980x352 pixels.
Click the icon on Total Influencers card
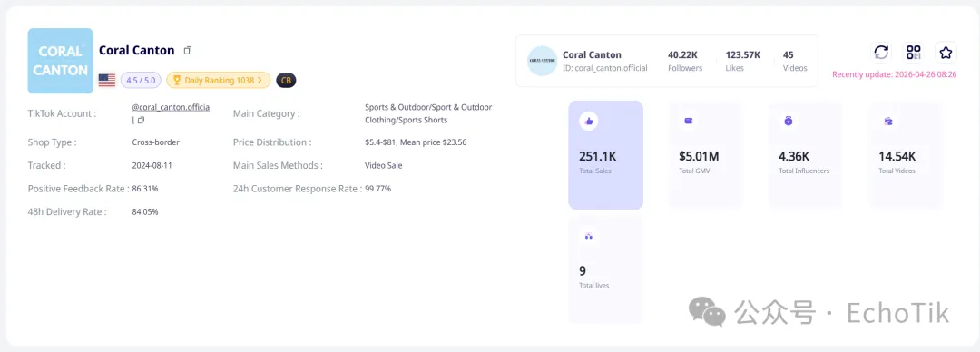789,122
